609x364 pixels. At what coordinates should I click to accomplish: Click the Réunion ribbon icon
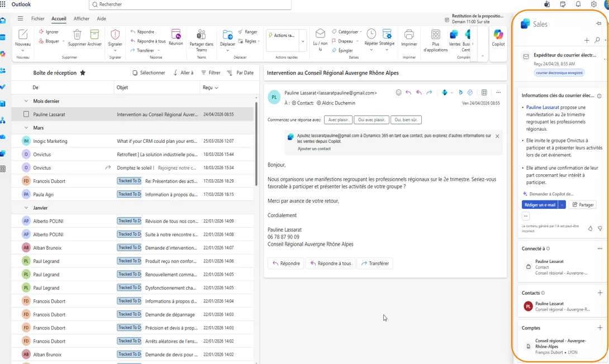(176, 33)
